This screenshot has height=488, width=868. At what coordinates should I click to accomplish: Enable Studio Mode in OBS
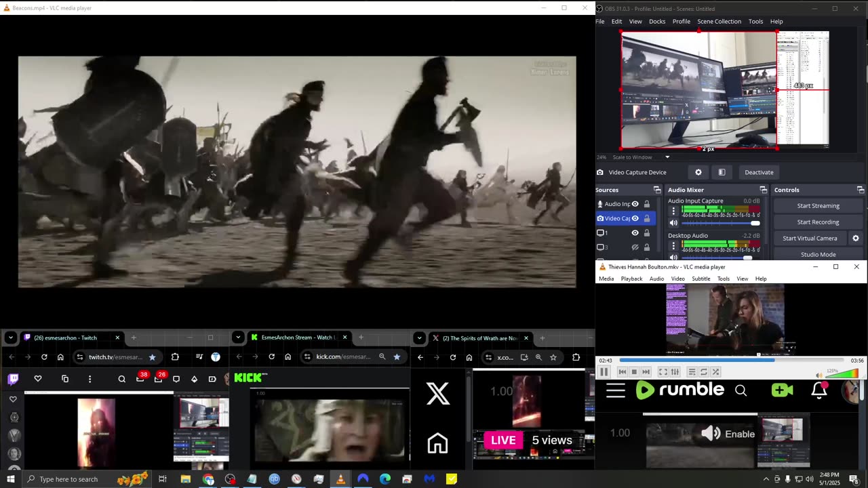coord(818,254)
